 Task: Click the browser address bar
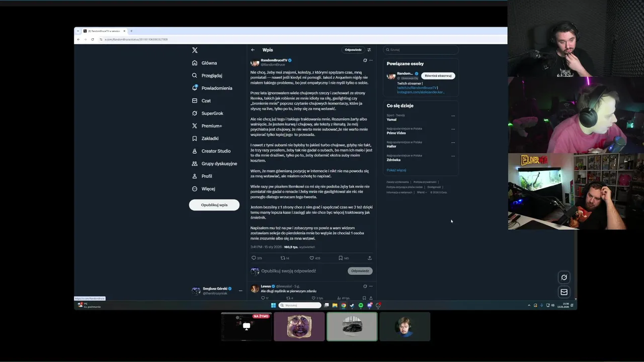point(302,39)
